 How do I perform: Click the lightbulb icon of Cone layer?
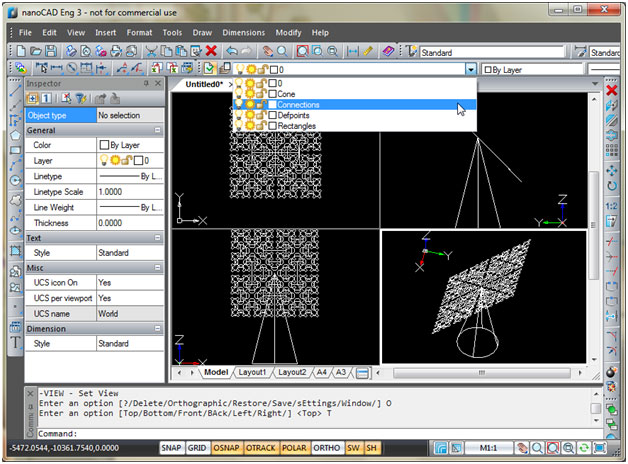coord(239,91)
